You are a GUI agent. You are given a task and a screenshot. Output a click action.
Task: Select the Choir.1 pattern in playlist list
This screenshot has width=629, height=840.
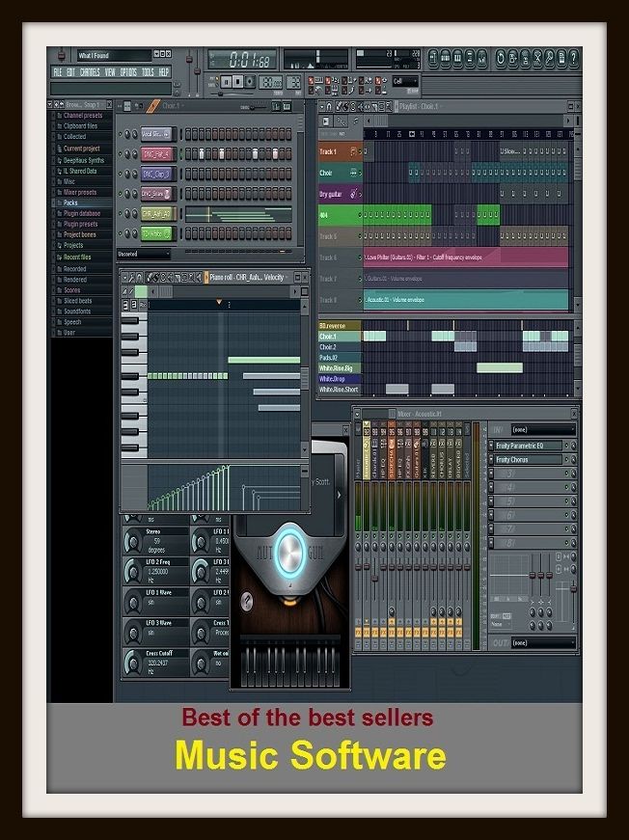point(340,337)
